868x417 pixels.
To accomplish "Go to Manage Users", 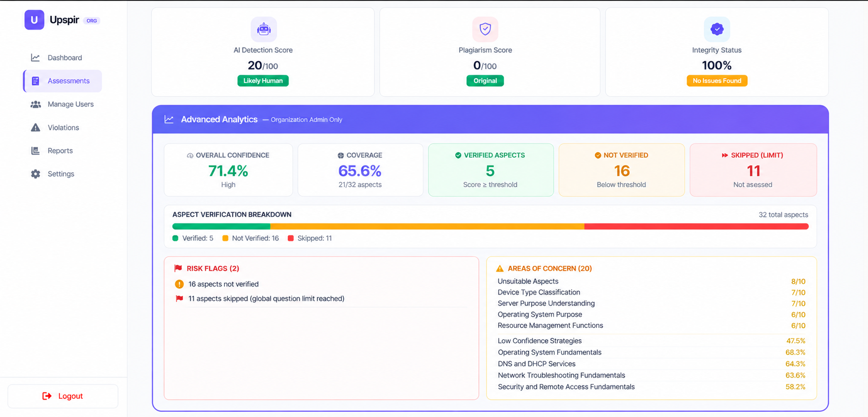I will (x=62, y=104).
